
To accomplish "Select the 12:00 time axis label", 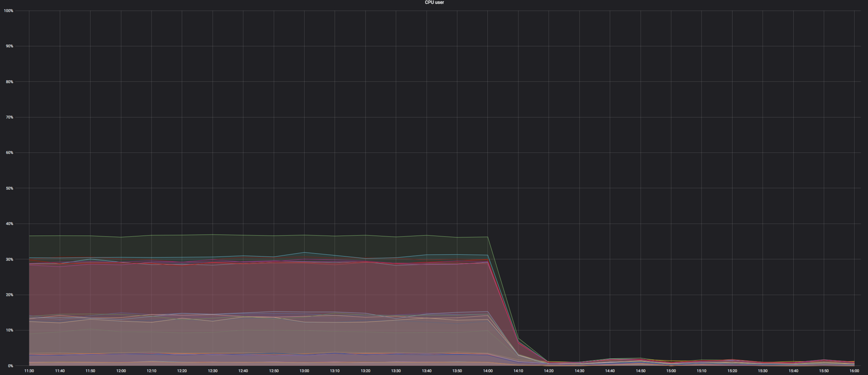I will click(121, 371).
